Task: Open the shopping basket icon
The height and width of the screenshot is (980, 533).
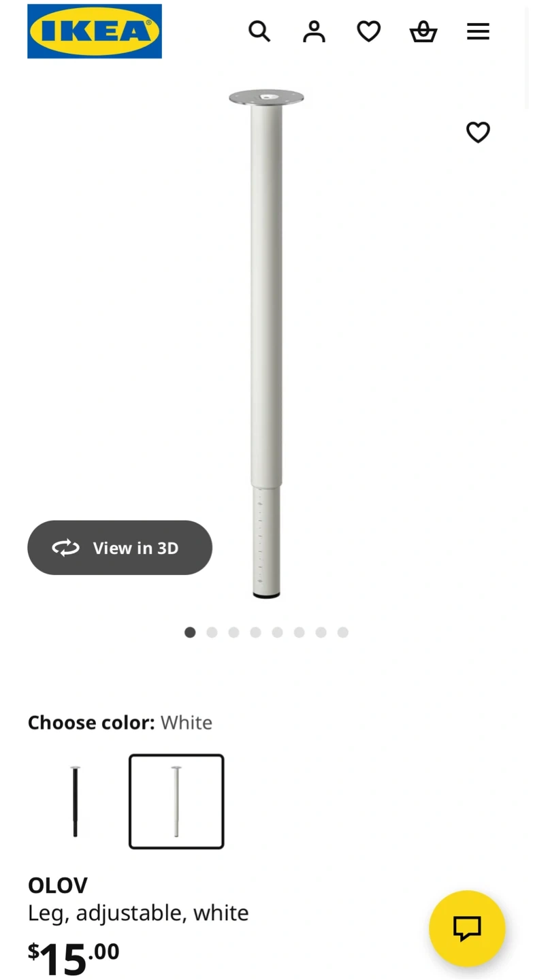Action: click(x=423, y=31)
